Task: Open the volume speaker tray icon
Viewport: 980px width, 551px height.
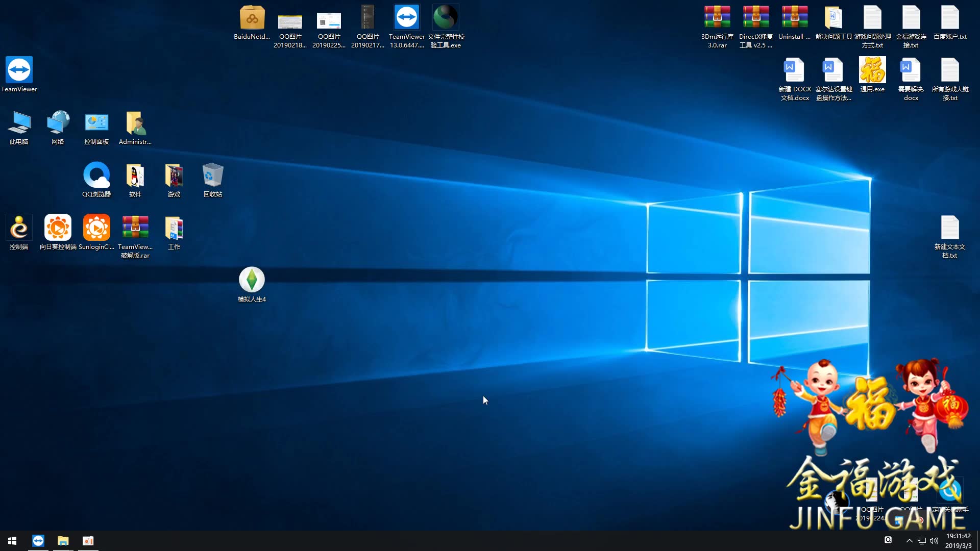Action: (934, 541)
